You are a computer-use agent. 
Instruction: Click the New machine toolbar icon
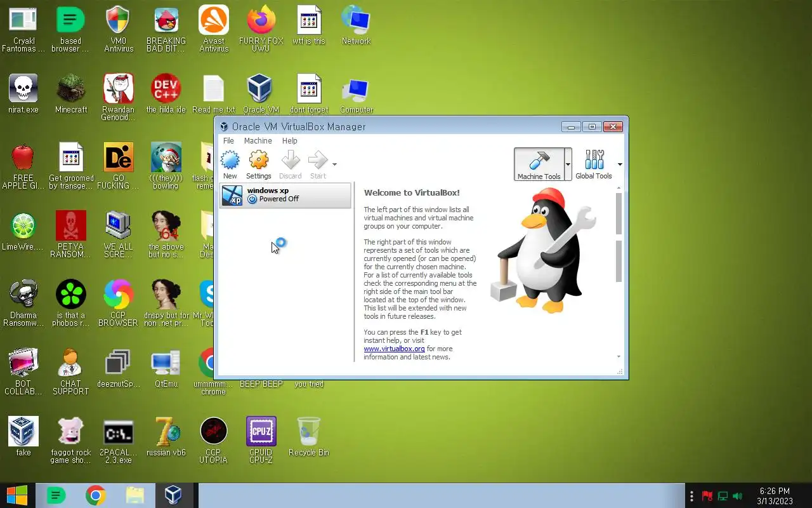230,160
